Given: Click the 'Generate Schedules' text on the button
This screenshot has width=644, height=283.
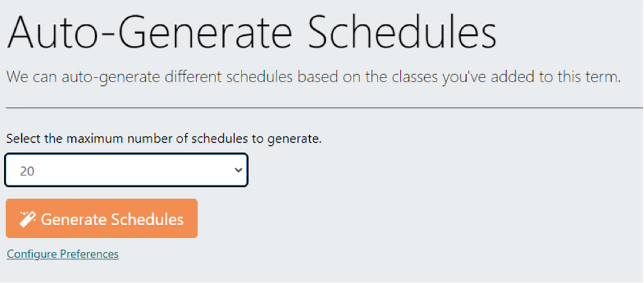Looking at the screenshot, I should [x=112, y=219].
